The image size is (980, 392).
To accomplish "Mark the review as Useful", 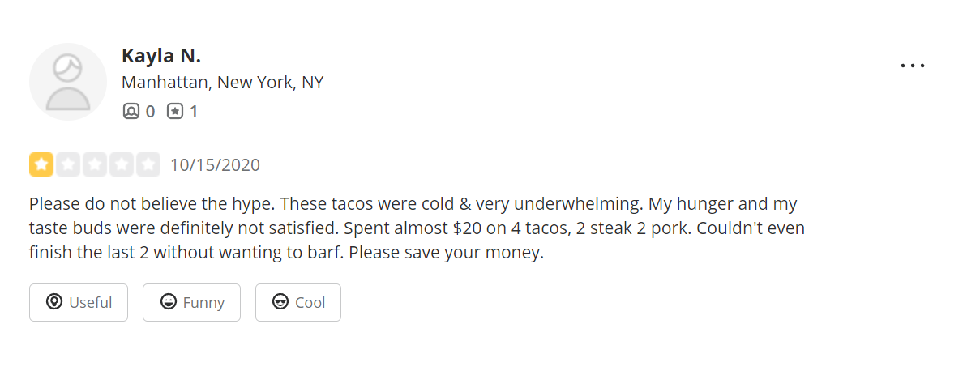I will [x=79, y=302].
